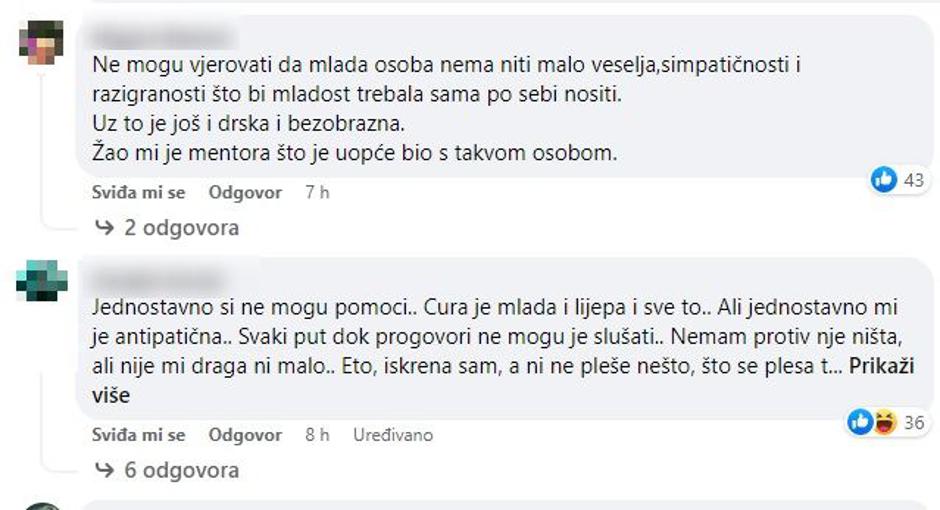Expand the "2 odgovora" replies thread
This screenshot has height=510, width=940.
(180, 228)
